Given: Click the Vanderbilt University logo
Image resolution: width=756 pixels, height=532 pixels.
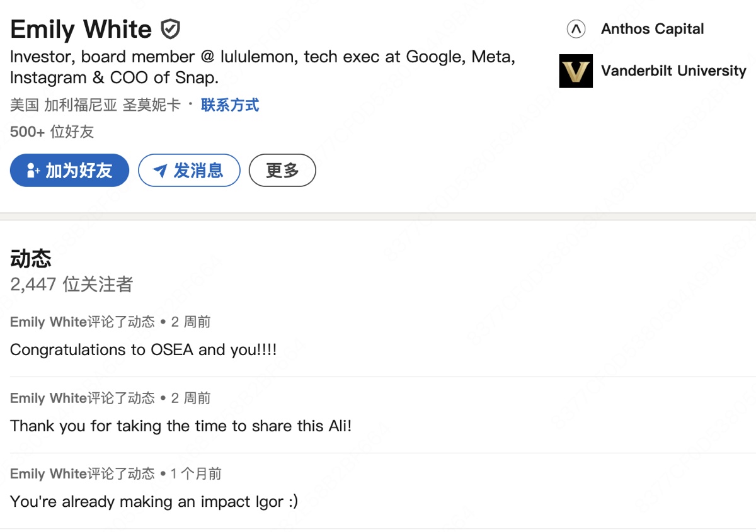Looking at the screenshot, I should click(576, 71).
